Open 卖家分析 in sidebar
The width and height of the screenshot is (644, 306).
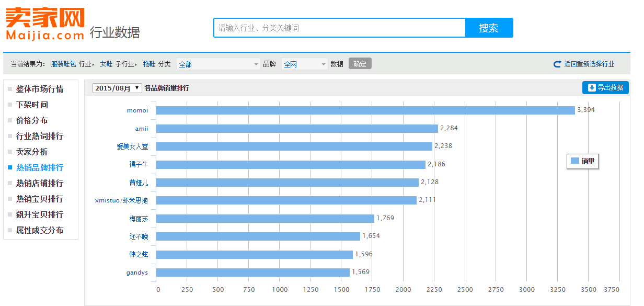pos(32,152)
